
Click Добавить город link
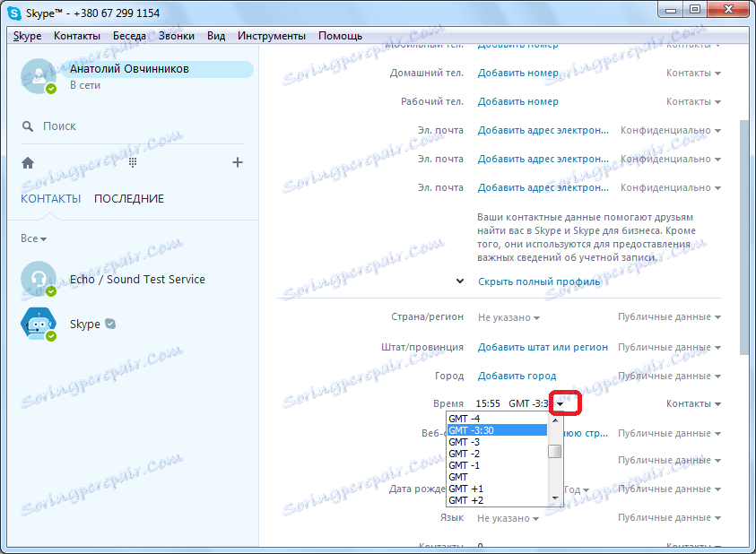[x=517, y=377]
